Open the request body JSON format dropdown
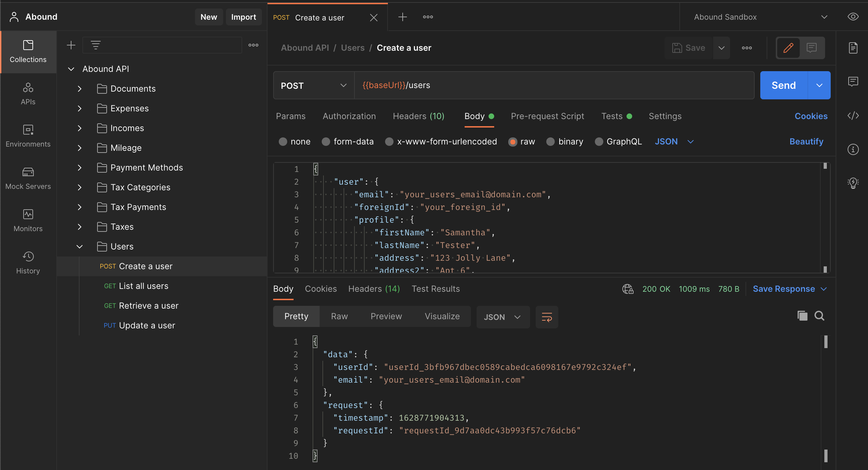Screen dimensions: 868x470 (674, 142)
